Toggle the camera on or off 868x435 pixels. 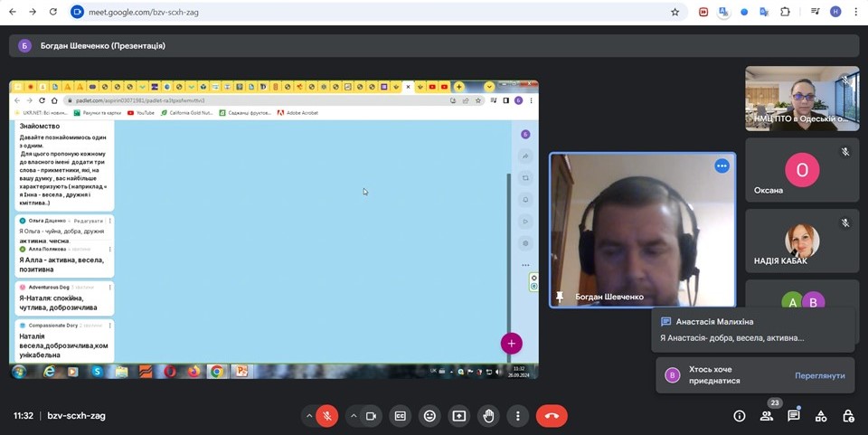371,416
